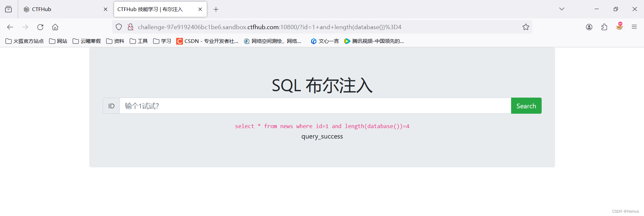Image resolution: width=644 pixels, height=216 pixels.
Task: Click the query_success result text
Action: [x=322, y=137]
